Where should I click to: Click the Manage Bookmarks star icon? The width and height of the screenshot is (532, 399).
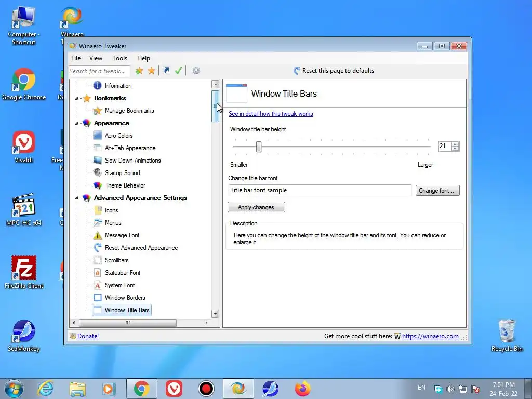point(97,111)
